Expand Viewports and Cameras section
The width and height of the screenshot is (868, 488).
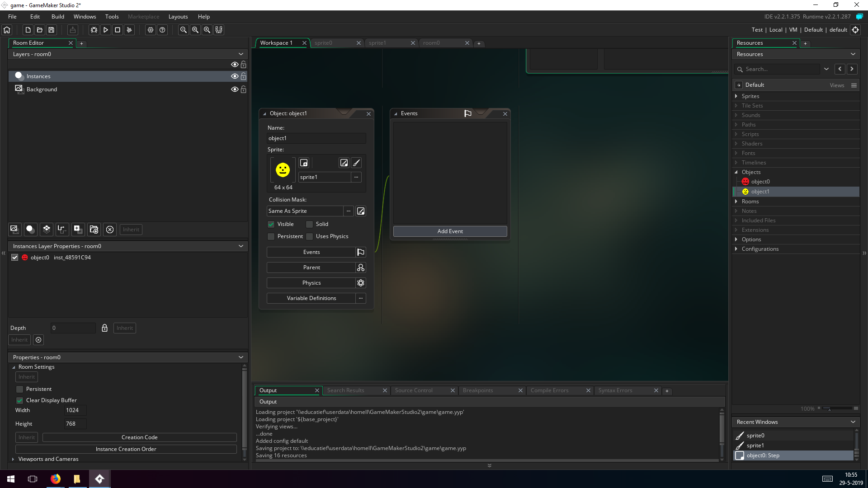coord(13,459)
